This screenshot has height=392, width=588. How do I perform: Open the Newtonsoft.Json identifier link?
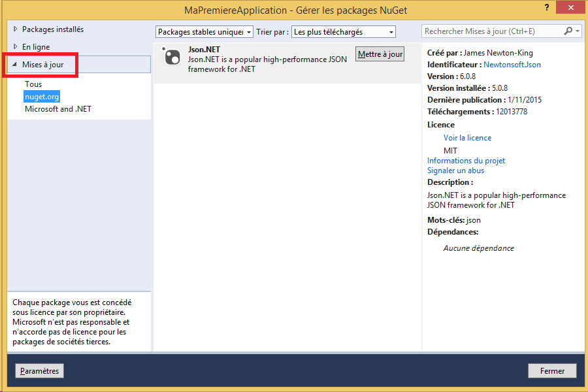click(x=512, y=65)
